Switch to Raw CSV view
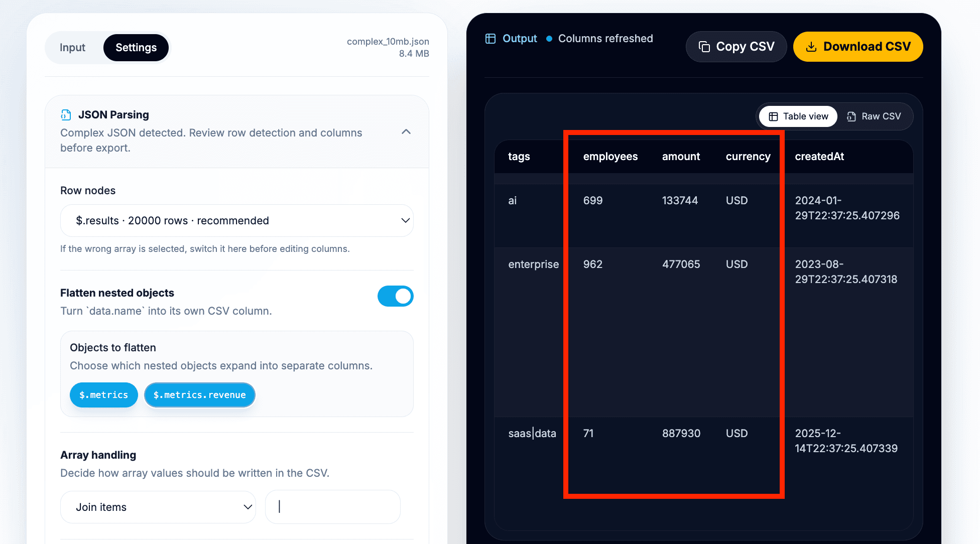The height and width of the screenshot is (544, 980). pos(875,116)
